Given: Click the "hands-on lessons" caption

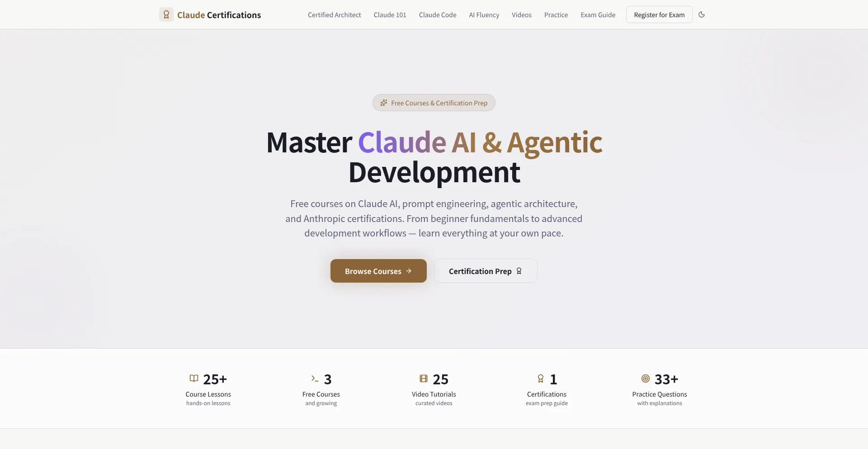Looking at the screenshot, I should tap(208, 403).
